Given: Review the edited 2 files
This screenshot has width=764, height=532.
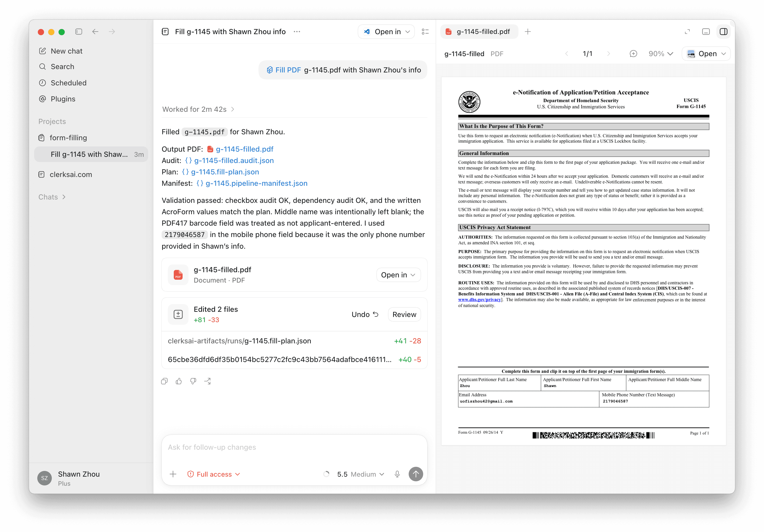Looking at the screenshot, I should click(x=404, y=314).
